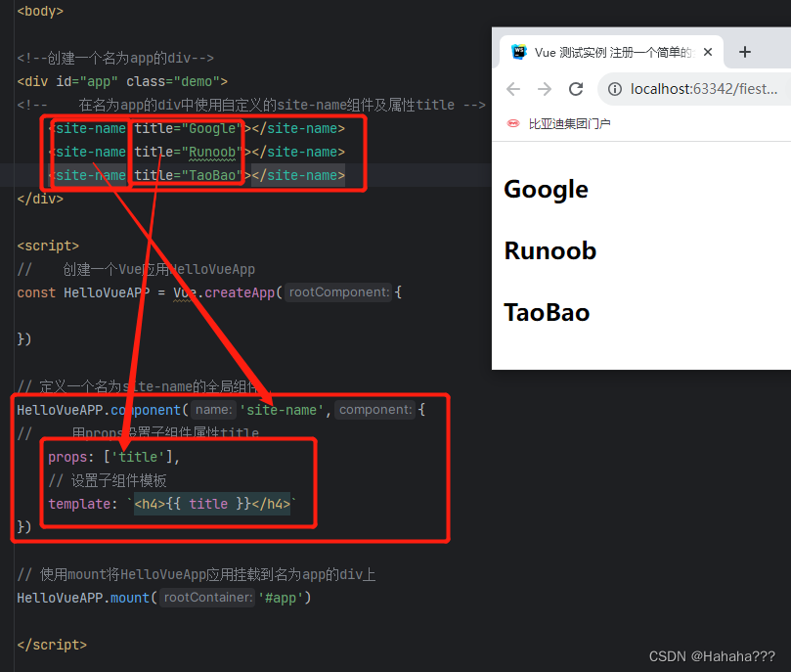Click title="Runoob" attribute in code

point(189,152)
